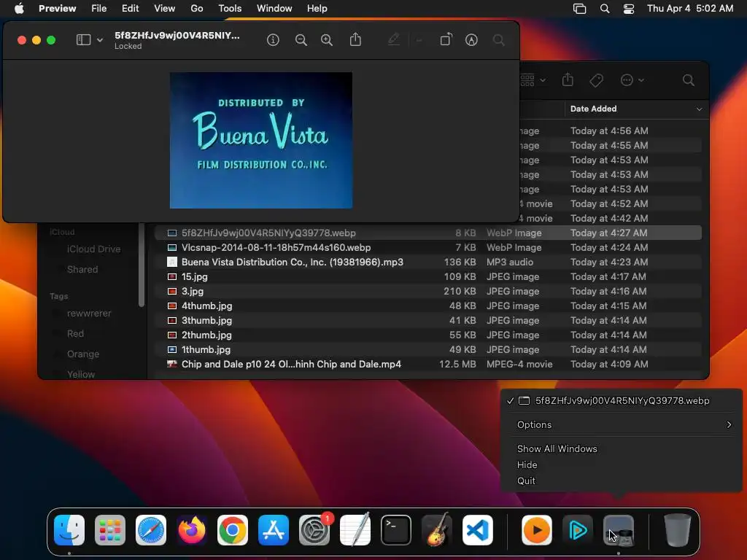Launch Firefox from the dock
747x560 pixels.
pyautogui.click(x=192, y=530)
